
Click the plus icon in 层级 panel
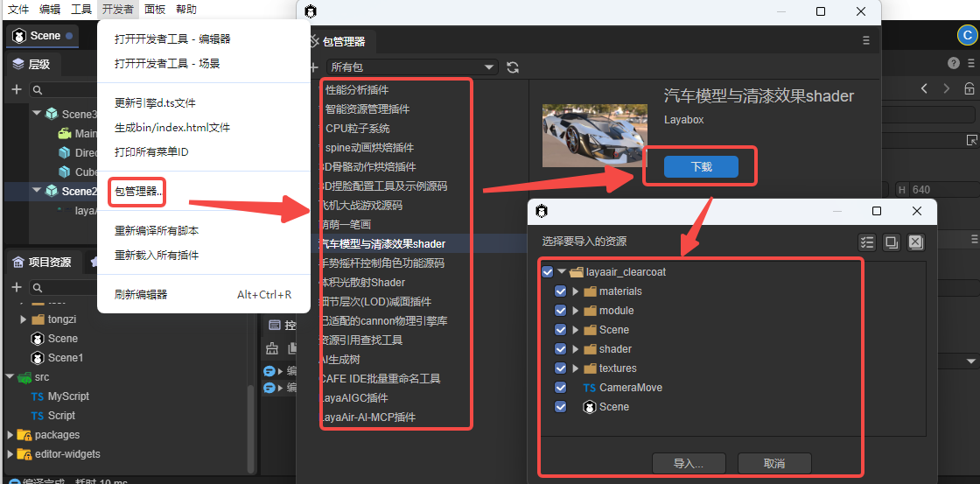(16, 89)
